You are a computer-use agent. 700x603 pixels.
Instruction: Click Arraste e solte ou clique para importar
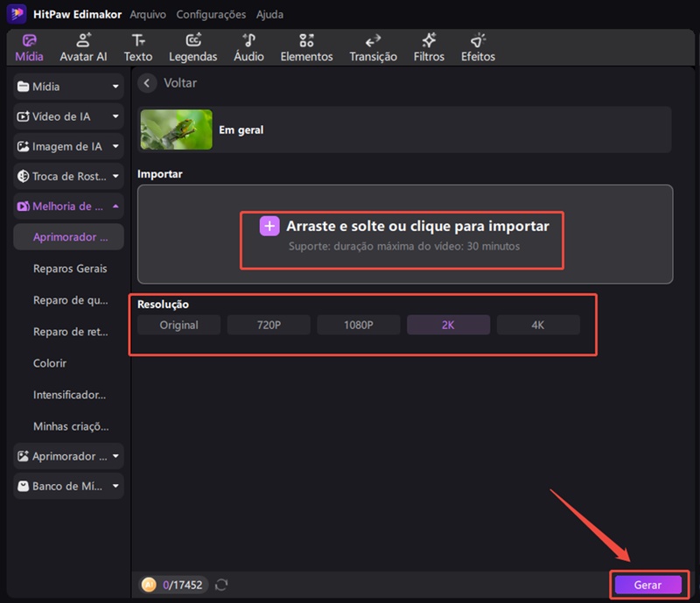[x=417, y=226]
